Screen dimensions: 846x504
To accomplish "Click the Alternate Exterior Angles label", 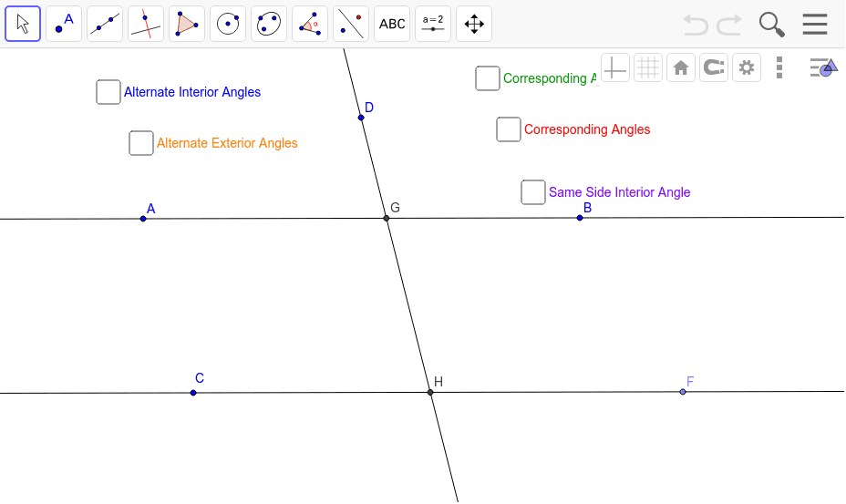I will 227,143.
